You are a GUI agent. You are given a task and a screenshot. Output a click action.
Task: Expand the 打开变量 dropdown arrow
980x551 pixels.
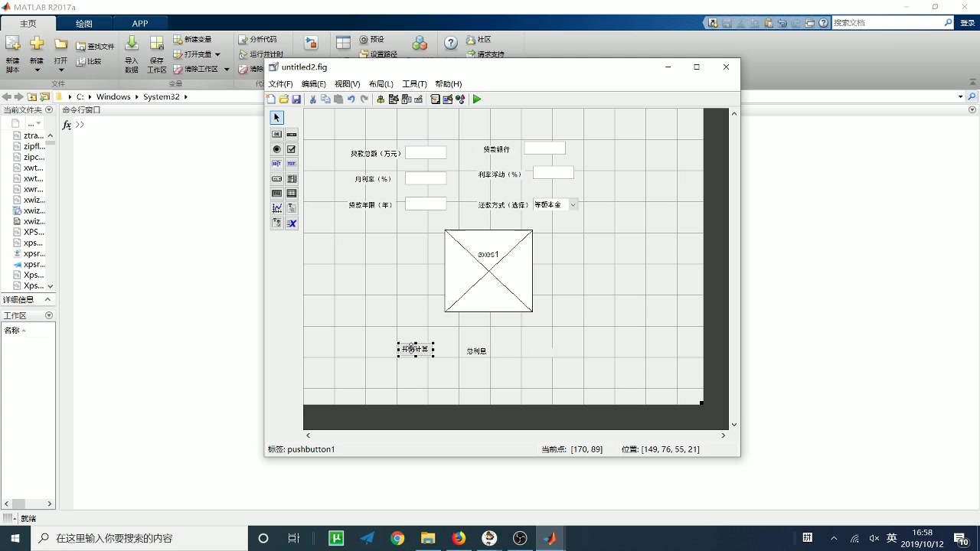click(217, 54)
